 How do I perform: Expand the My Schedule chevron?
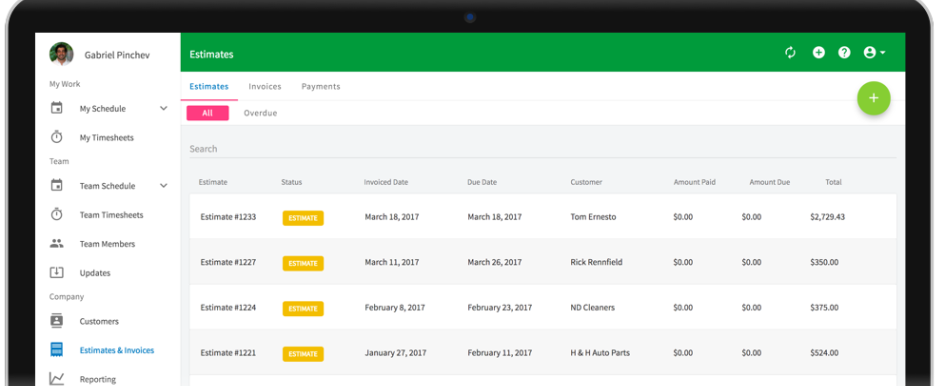pos(163,109)
